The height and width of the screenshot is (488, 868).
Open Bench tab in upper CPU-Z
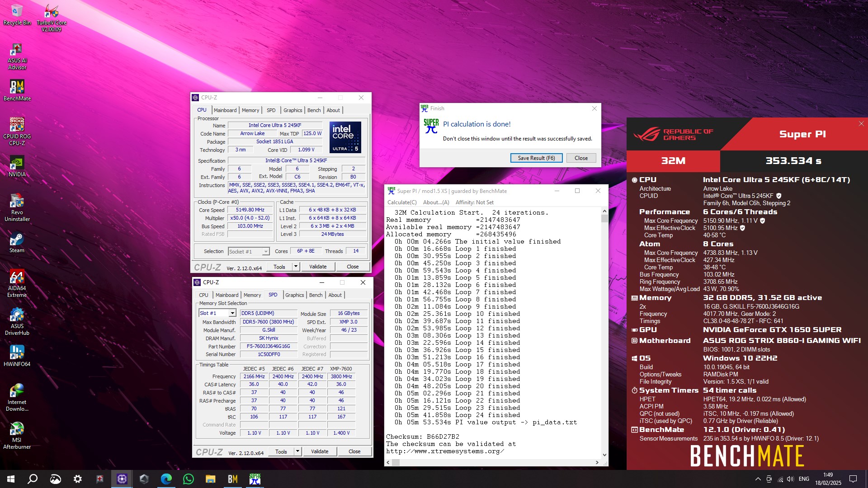point(314,110)
